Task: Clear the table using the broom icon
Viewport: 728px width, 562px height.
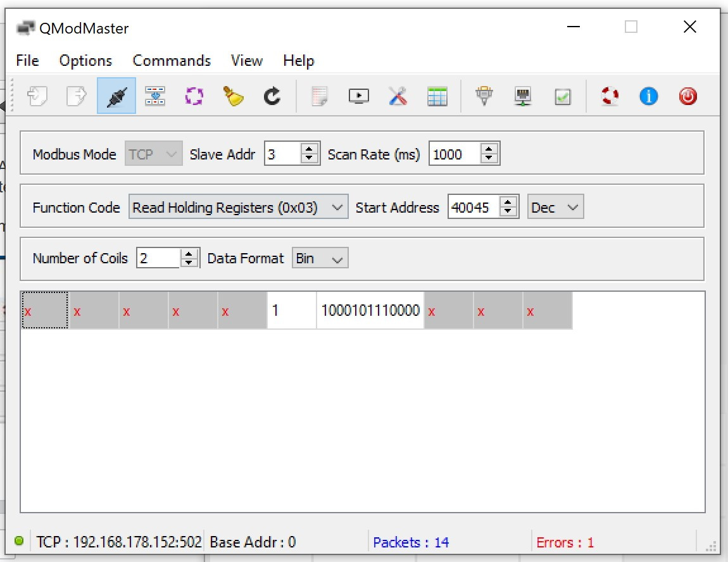Action: point(233,96)
